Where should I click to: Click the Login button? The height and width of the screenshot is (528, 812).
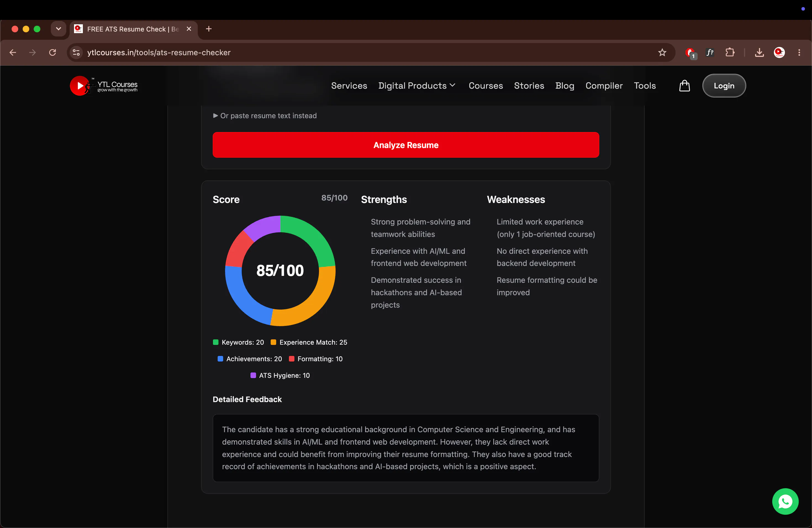724,86
